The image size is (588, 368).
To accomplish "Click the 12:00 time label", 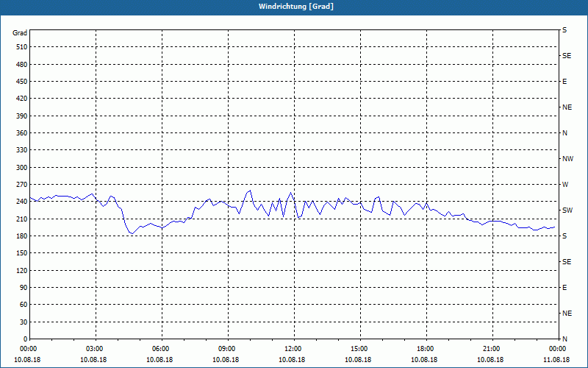I will [292, 349].
